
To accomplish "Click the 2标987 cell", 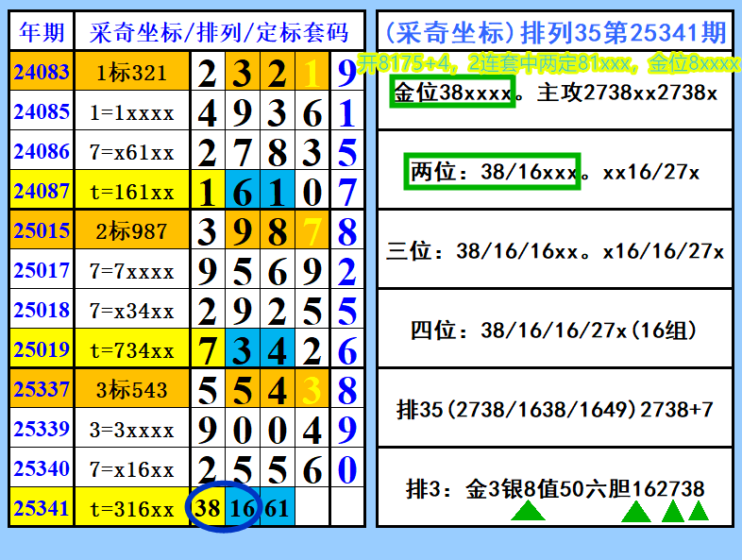I will tap(132, 230).
